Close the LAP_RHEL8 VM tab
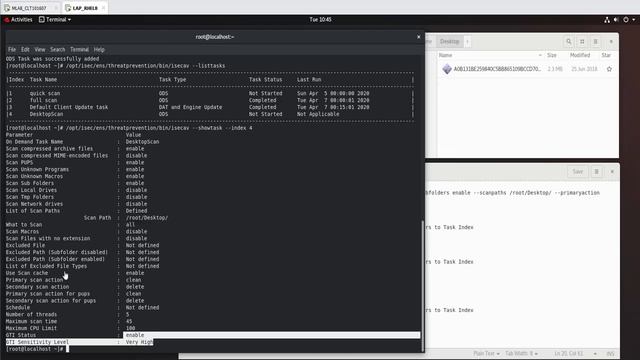The image size is (640, 360). pyautogui.click(x=104, y=8)
